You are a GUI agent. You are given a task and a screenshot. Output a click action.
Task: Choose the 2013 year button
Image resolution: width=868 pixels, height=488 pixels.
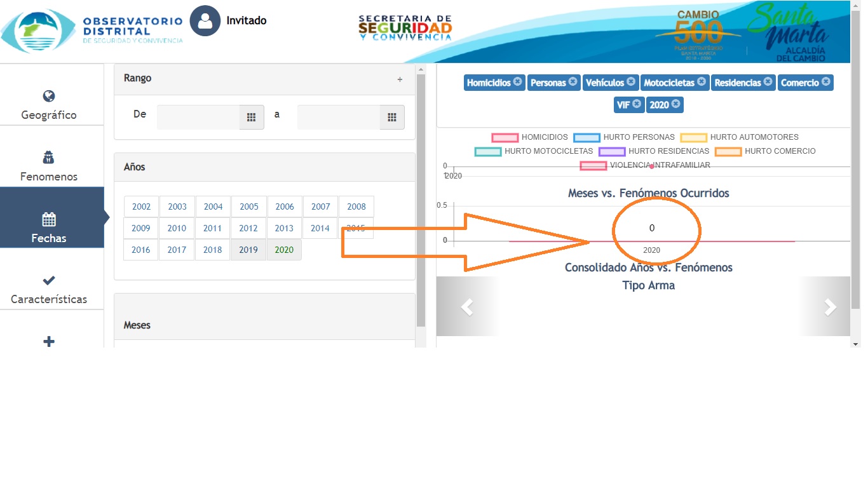[x=284, y=228]
